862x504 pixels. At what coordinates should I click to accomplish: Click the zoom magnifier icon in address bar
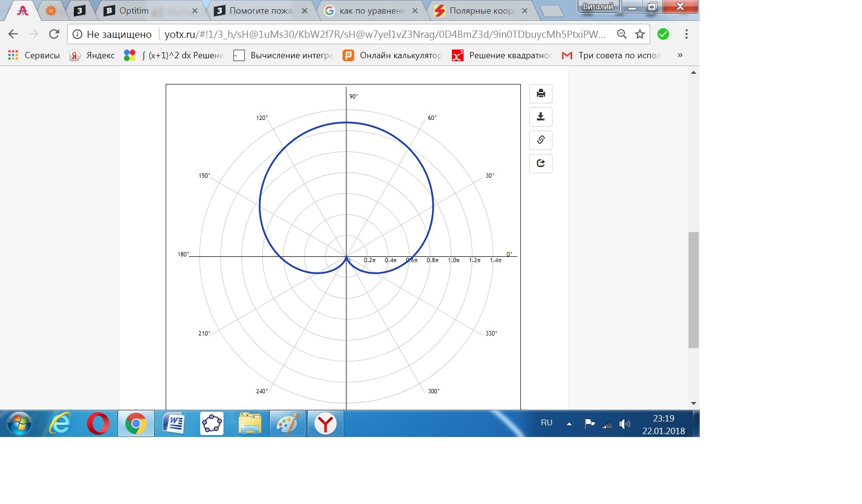(x=621, y=34)
